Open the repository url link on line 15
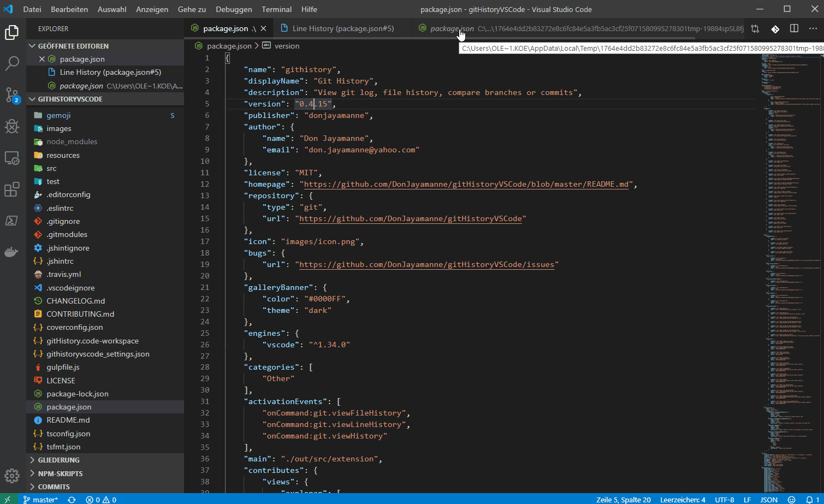Image resolution: width=824 pixels, height=504 pixels. tap(411, 218)
